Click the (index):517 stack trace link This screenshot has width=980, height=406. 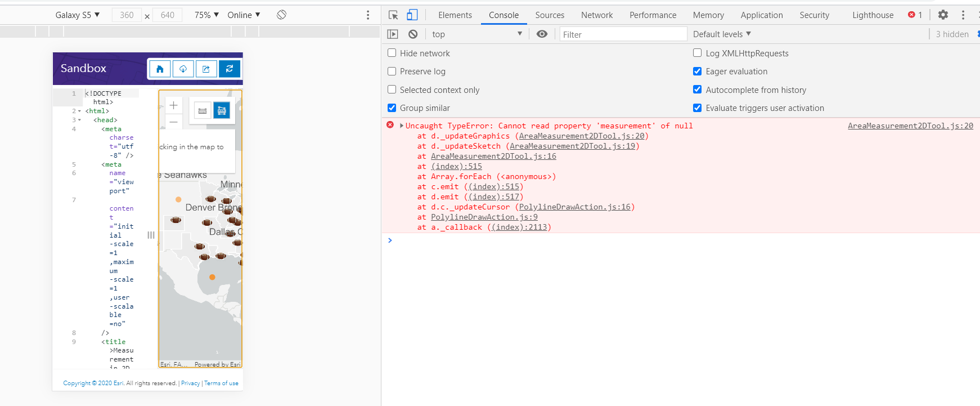(493, 197)
